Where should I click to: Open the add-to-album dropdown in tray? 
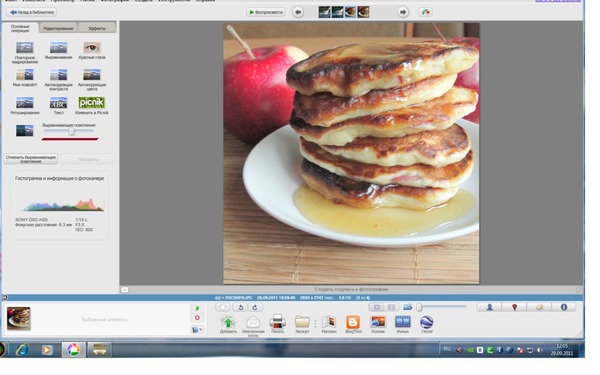click(197, 329)
